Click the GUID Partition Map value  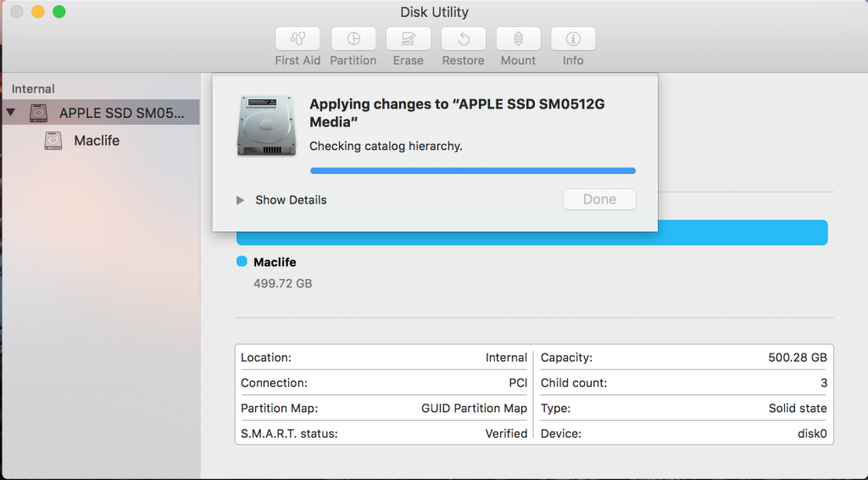(474, 409)
